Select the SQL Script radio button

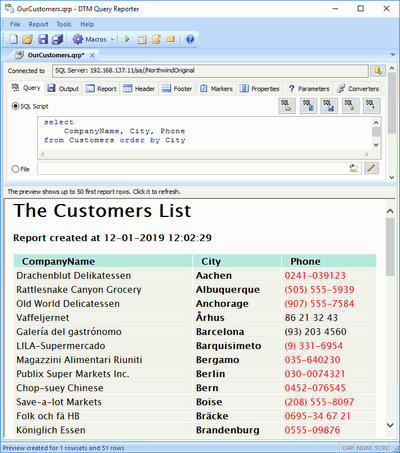[15, 106]
